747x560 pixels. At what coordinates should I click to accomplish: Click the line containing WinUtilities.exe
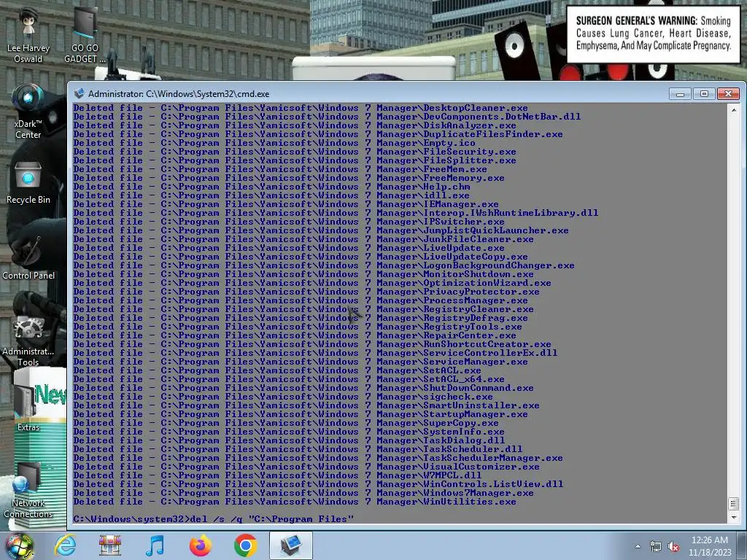coord(295,502)
